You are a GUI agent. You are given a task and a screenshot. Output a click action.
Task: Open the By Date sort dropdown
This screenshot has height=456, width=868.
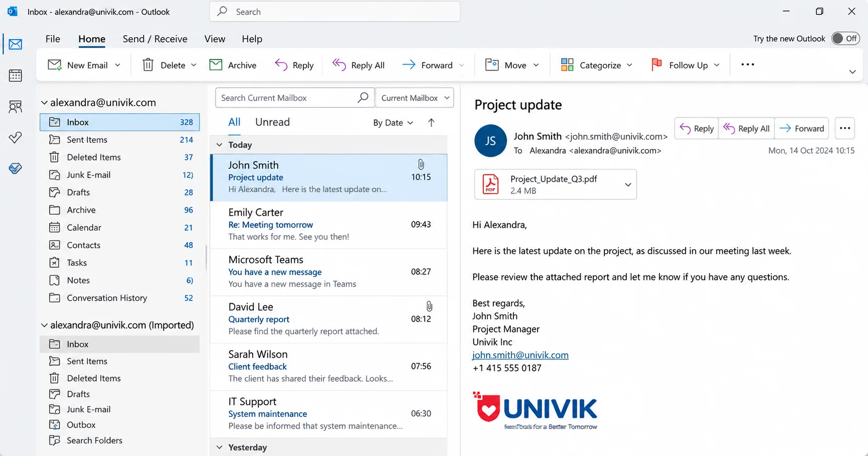click(393, 122)
